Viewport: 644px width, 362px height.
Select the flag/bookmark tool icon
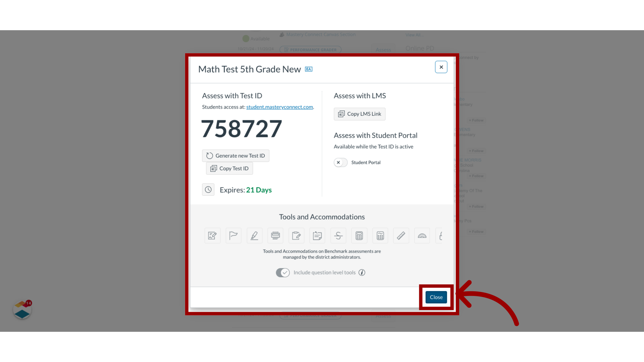(x=233, y=236)
